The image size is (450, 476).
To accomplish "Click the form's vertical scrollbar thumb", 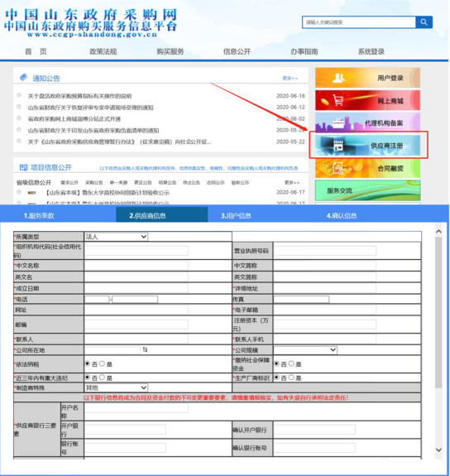I will [438, 313].
